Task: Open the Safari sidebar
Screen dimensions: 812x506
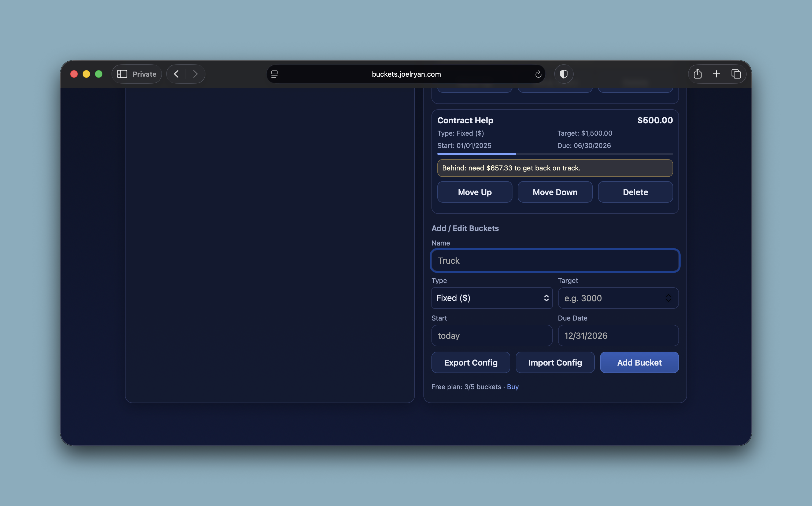Action: click(x=122, y=74)
